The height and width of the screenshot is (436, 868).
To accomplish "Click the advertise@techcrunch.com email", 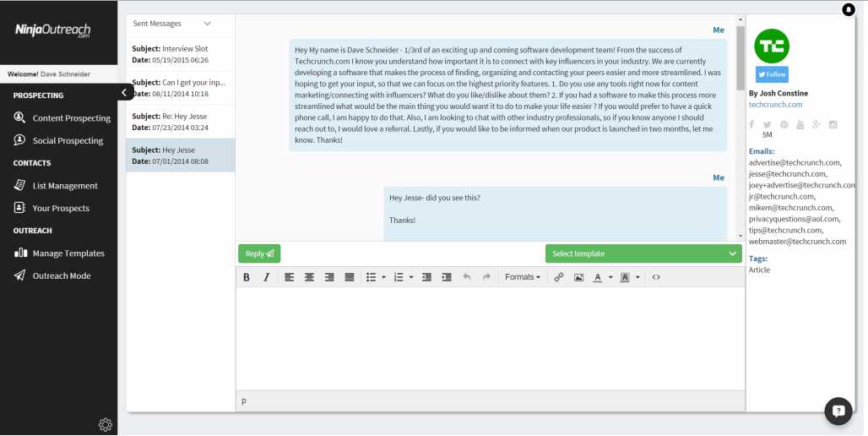I will pos(795,163).
